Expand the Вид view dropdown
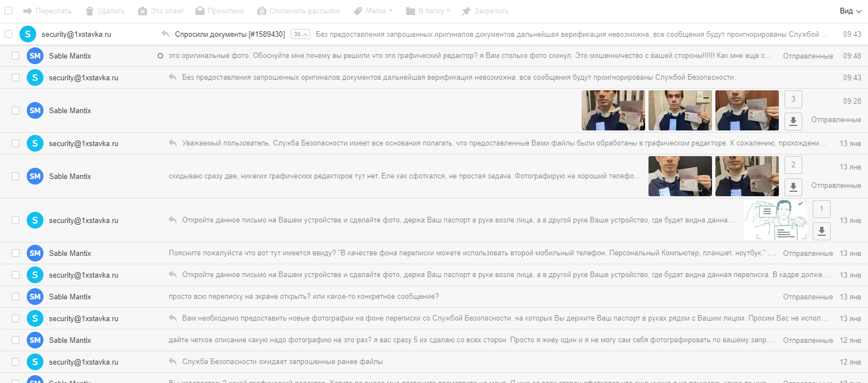The height and width of the screenshot is (383, 868). pyautogui.click(x=852, y=11)
